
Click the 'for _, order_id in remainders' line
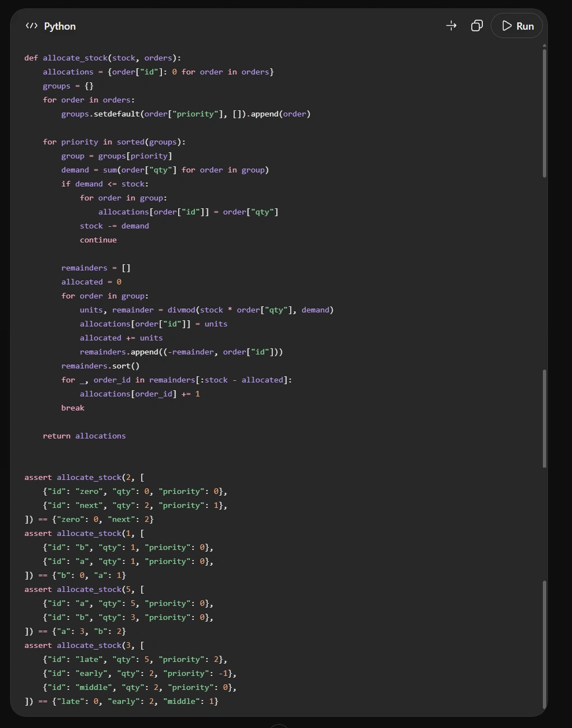176,380
